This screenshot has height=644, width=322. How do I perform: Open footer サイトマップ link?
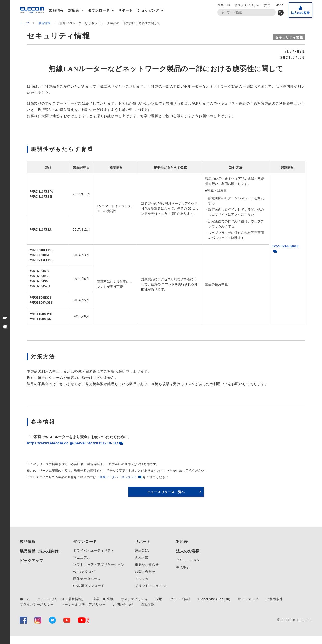(x=248, y=599)
